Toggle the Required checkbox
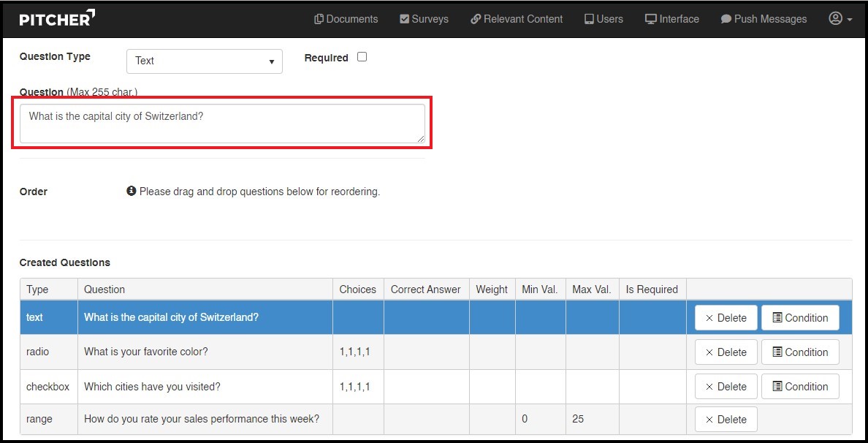Viewport: 868px width, 443px height. 362,57
